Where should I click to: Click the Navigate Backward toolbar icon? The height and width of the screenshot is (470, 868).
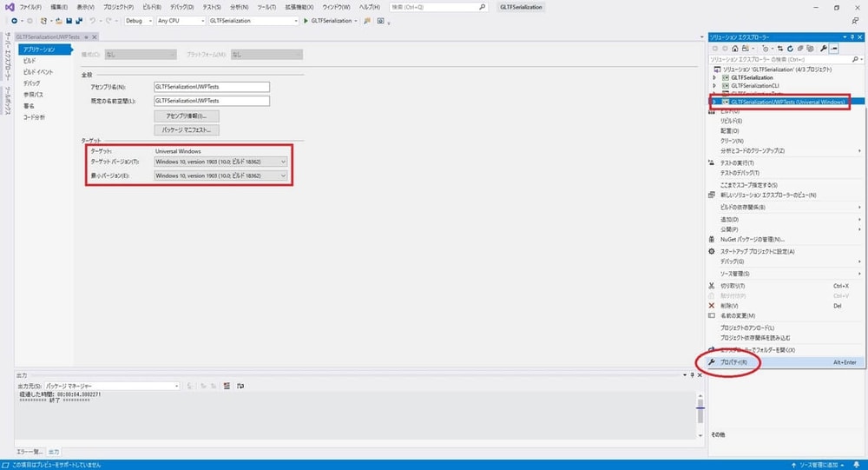[x=15, y=21]
